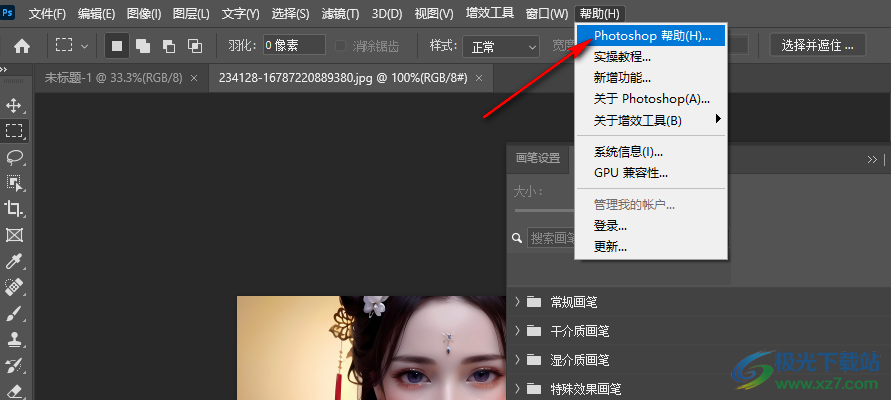Select the Brush tool
Screen dimensions: 891x400
coord(14,313)
